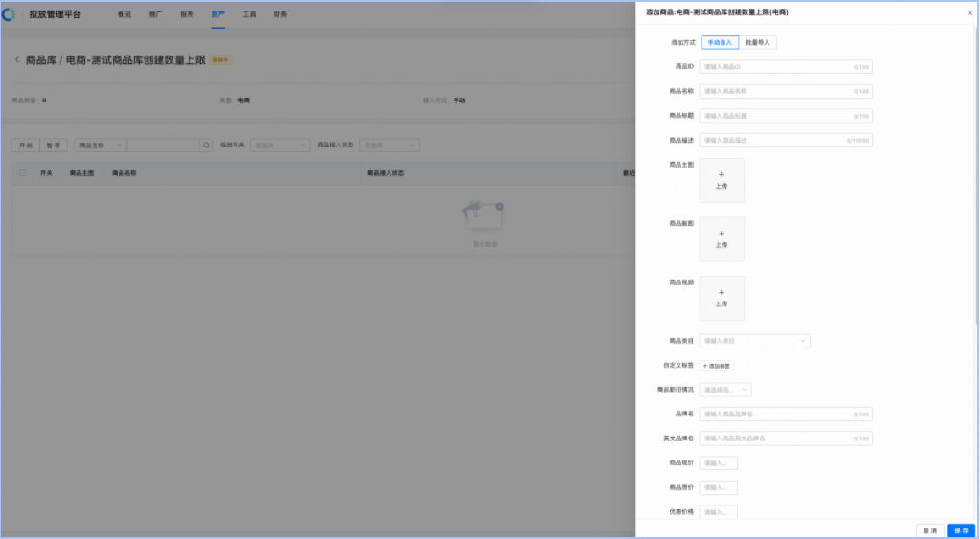Click the 取消 button
The image size is (980, 539).
pyautogui.click(x=928, y=529)
